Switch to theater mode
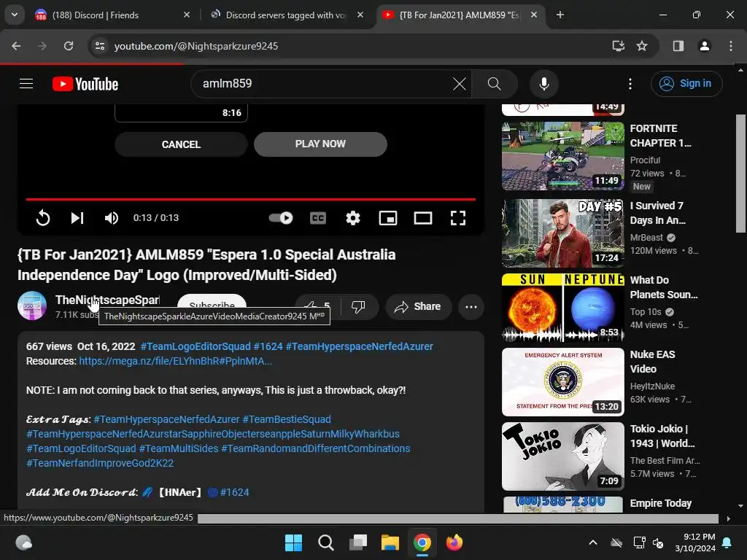This screenshot has height=560, width=747. [x=422, y=217]
